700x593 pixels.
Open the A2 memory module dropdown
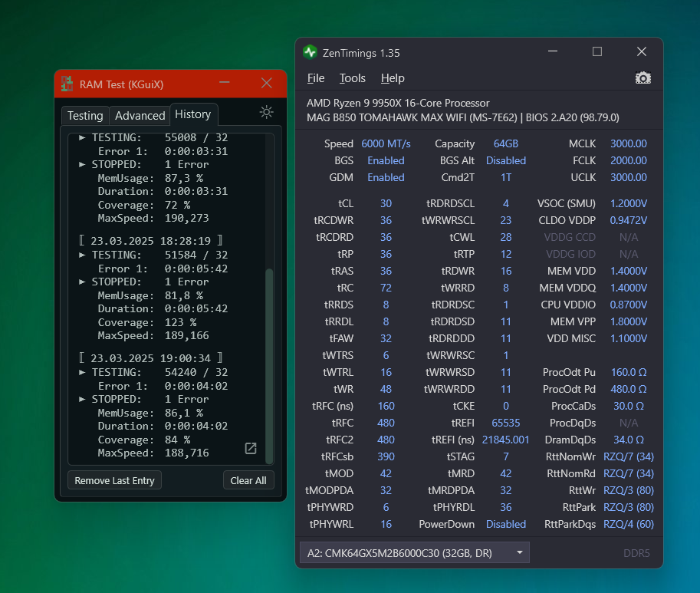519,552
